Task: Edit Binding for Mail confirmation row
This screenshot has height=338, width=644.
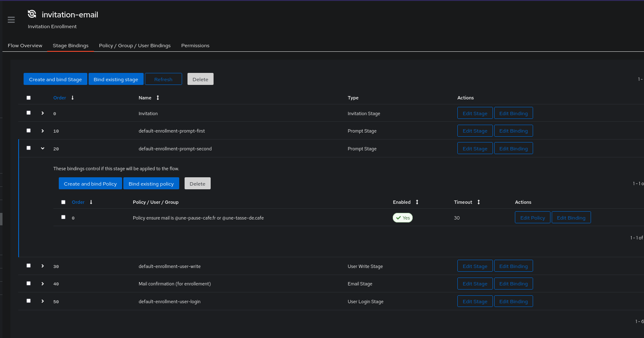Action: coord(514,284)
